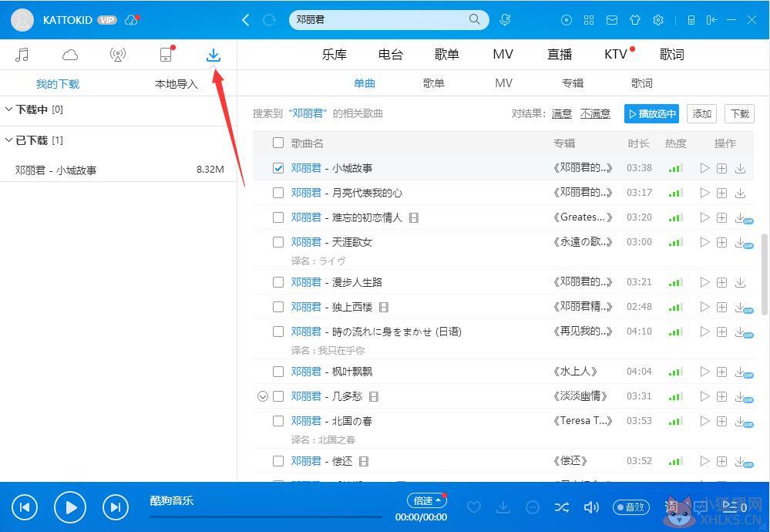This screenshot has height=532, width=770.
Task: Seek along the playback progress bar
Action: [266, 517]
